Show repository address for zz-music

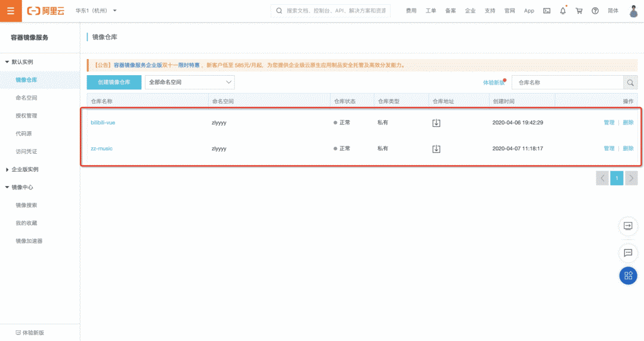pos(436,148)
